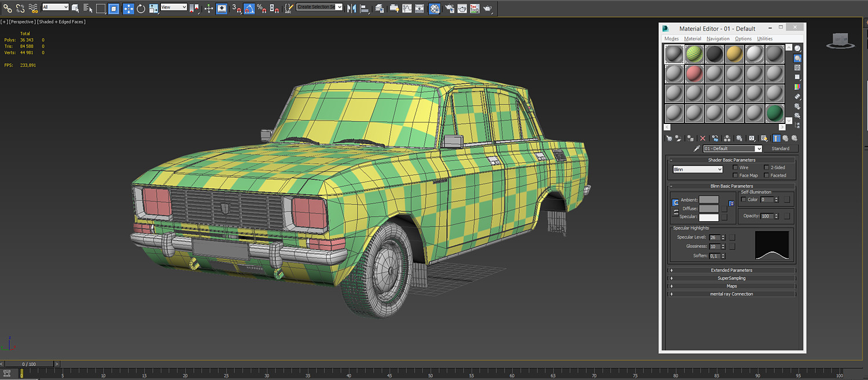Check the Faceted option
This screenshot has width=868, height=380.
tap(765, 175)
